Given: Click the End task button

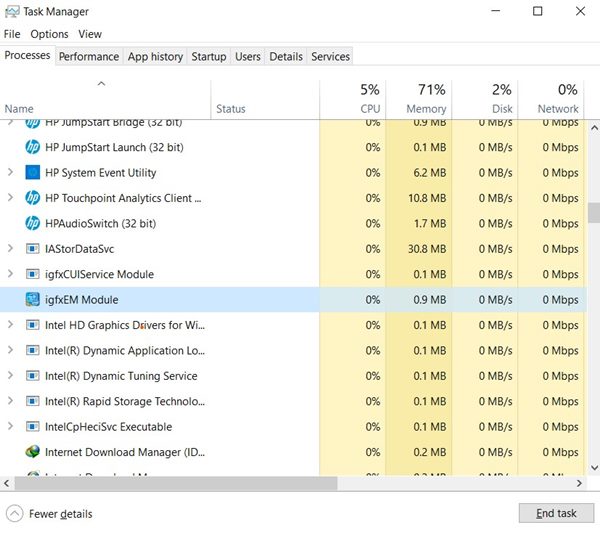Looking at the screenshot, I should (x=556, y=513).
